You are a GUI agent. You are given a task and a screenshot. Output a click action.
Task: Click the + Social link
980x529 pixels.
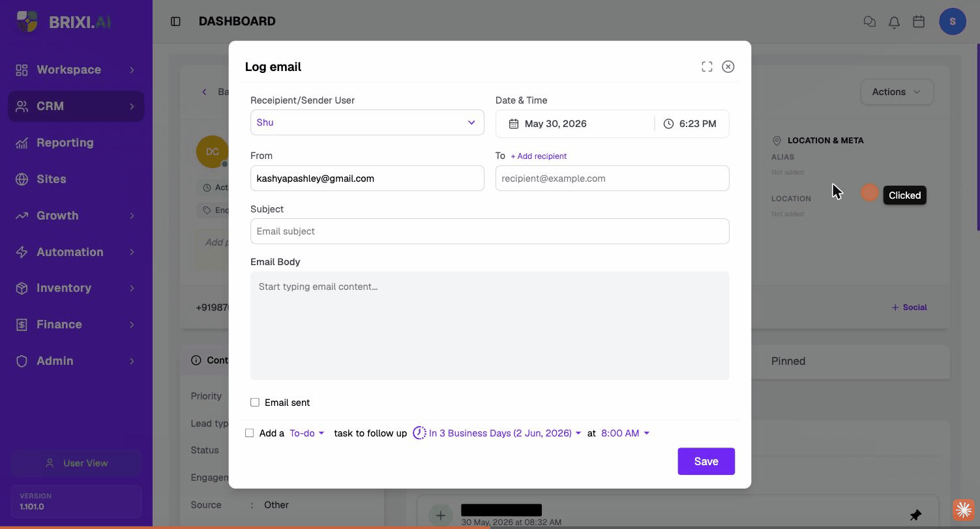[909, 307]
